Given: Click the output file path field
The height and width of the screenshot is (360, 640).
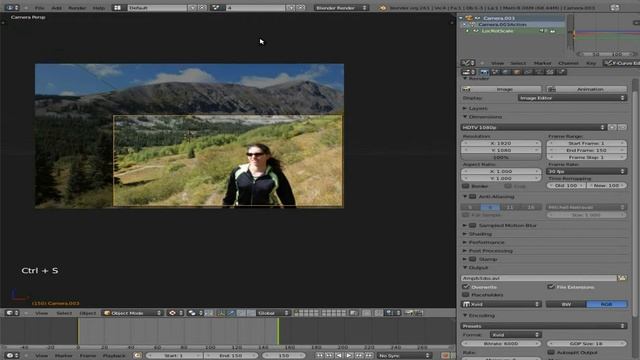Looking at the screenshot, I should (539, 278).
